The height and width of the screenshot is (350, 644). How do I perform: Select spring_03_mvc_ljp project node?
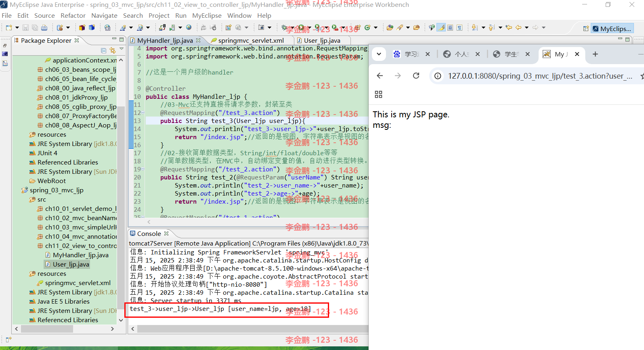pos(56,190)
